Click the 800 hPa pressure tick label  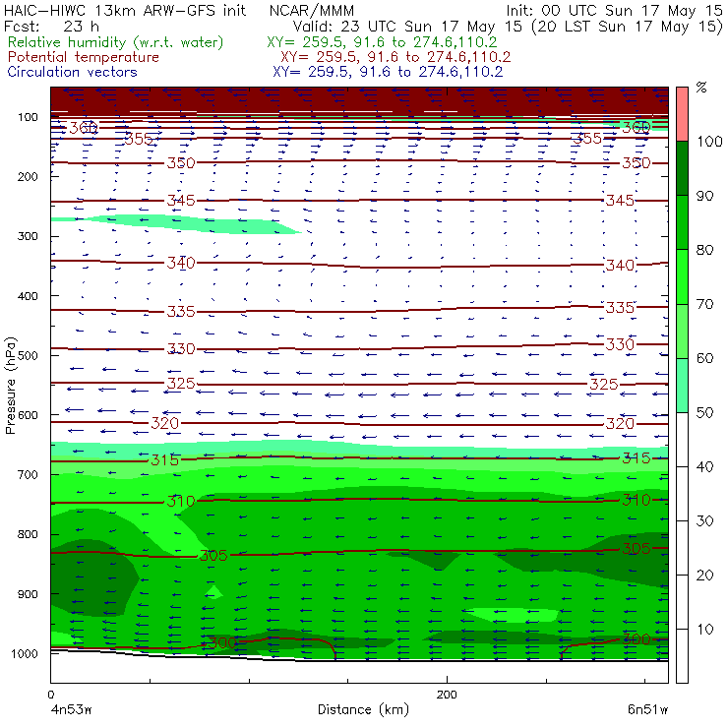coord(28,534)
